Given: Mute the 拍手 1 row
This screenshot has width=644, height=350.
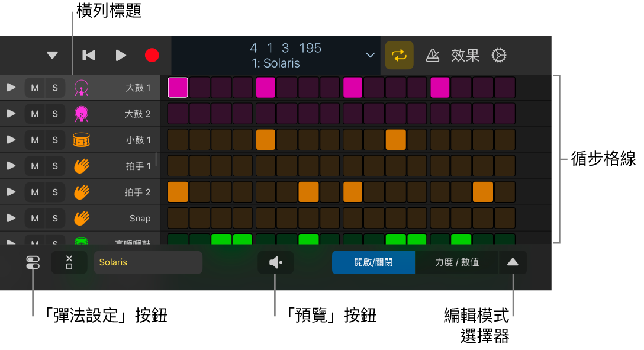Looking at the screenshot, I should tap(35, 166).
